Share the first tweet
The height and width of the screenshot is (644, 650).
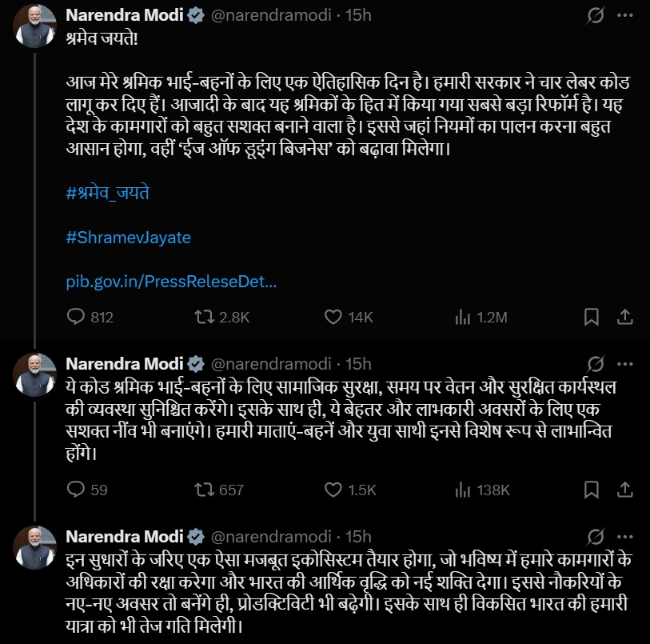click(621, 318)
